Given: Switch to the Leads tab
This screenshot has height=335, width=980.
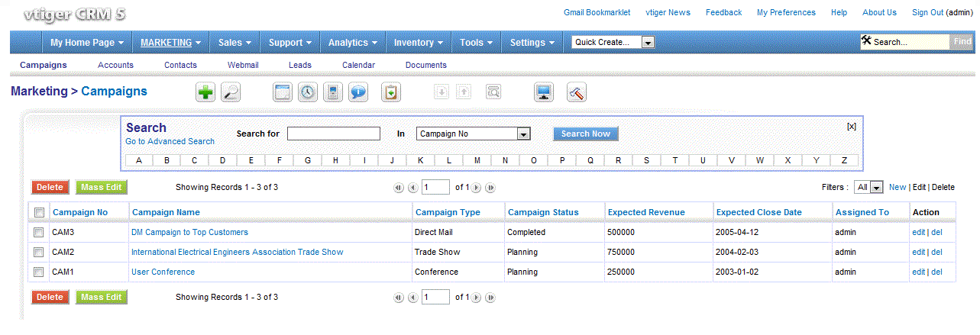Looking at the screenshot, I should coord(299,65).
